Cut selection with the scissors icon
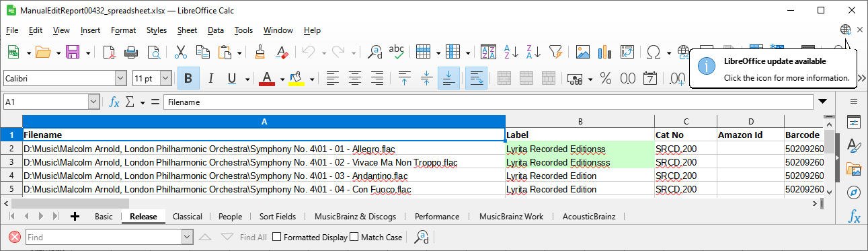The width and height of the screenshot is (868, 251). [x=180, y=52]
